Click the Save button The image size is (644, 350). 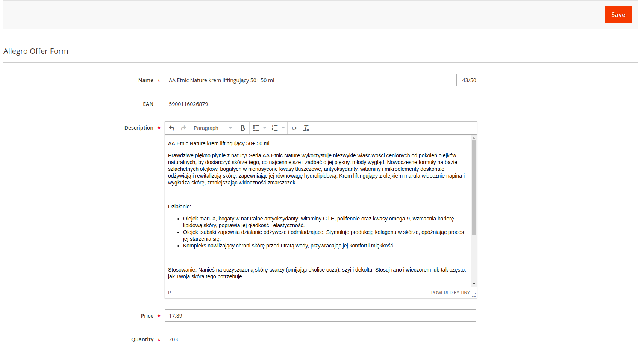tap(618, 15)
